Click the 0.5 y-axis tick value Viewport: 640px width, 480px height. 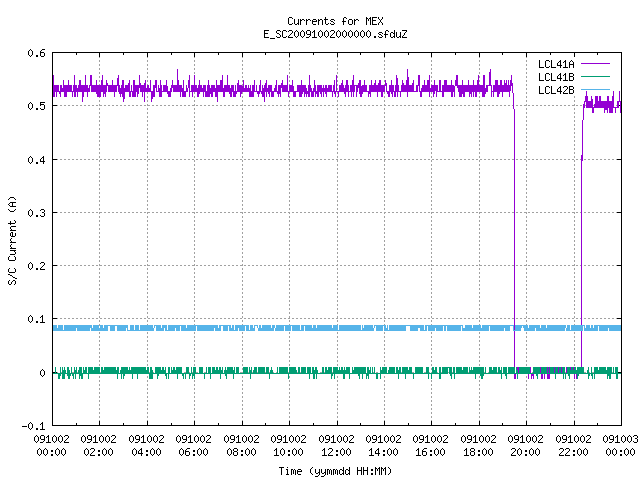[36, 106]
